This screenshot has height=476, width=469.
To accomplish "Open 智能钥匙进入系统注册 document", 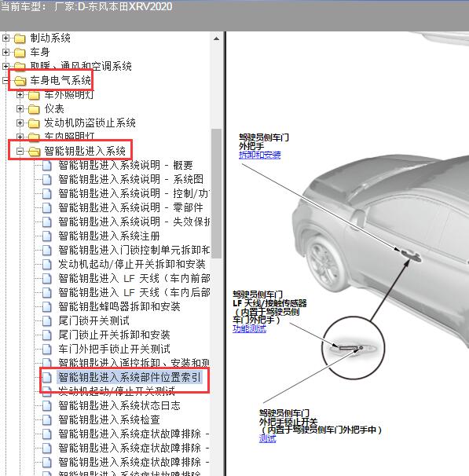I will tap(109, 236).
